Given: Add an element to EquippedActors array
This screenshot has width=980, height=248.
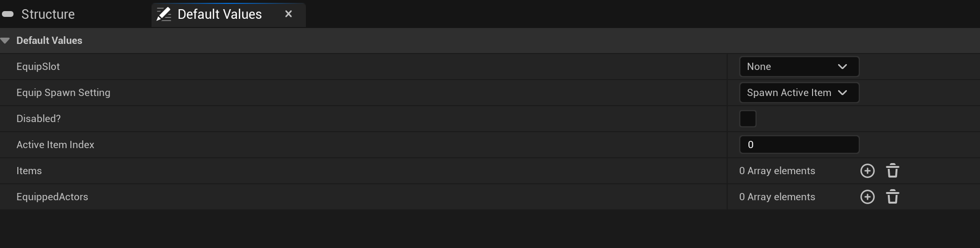Looking at the screenshot, I should tap(867, 197).
